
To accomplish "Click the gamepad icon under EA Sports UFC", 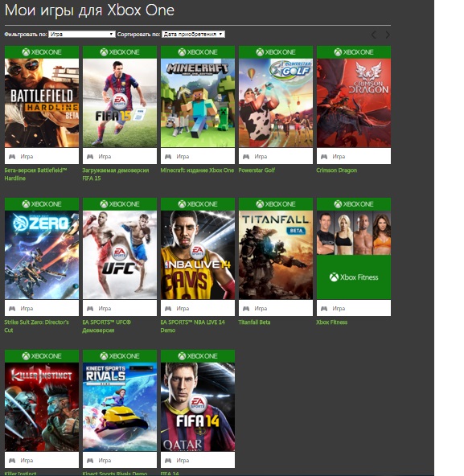I will [90, 309].
